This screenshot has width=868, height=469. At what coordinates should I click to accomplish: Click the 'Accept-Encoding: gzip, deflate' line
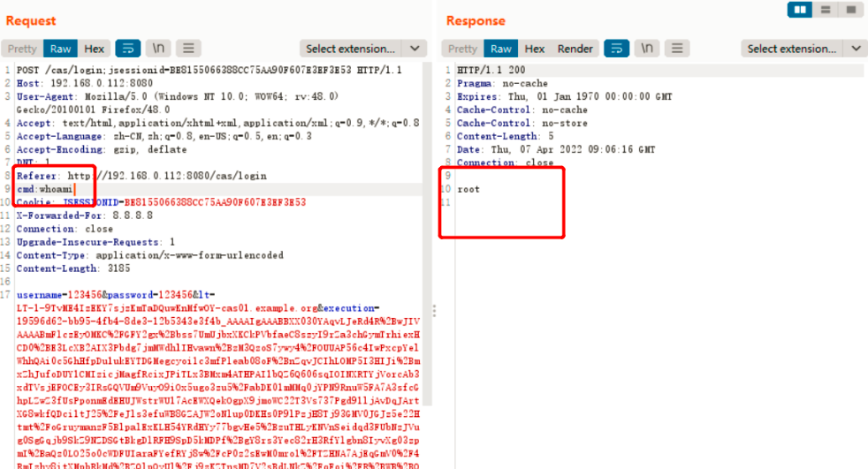pos(102,150)
